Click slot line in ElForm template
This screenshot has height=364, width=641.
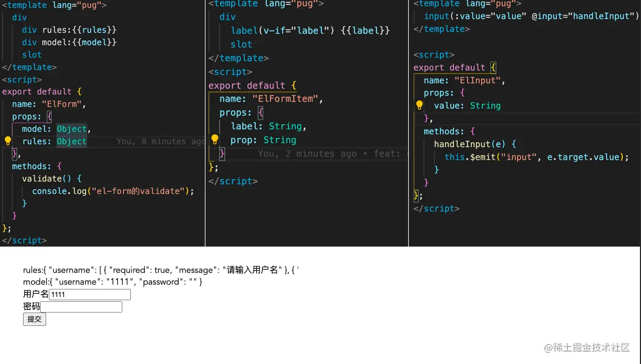(32, 55)
